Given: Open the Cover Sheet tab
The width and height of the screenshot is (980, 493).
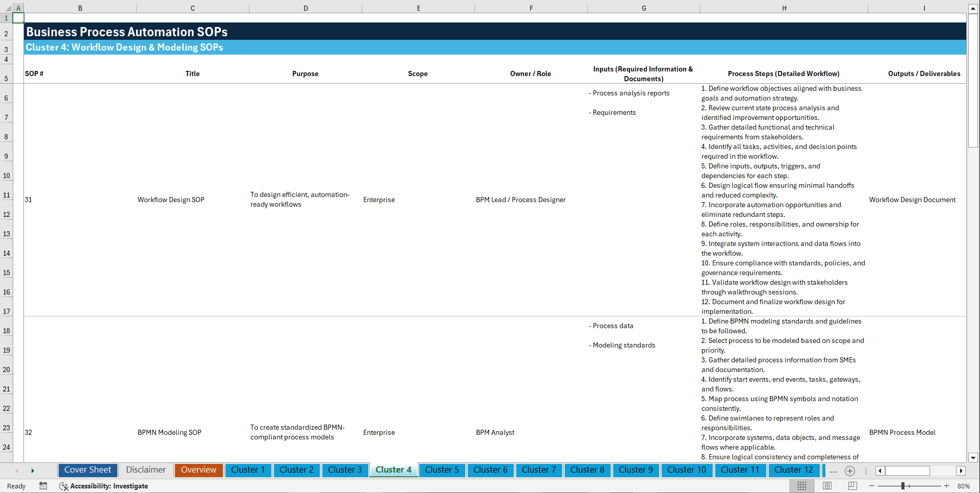Looking at the screenshot, I should pyautogui.click(x=88, y=470).
